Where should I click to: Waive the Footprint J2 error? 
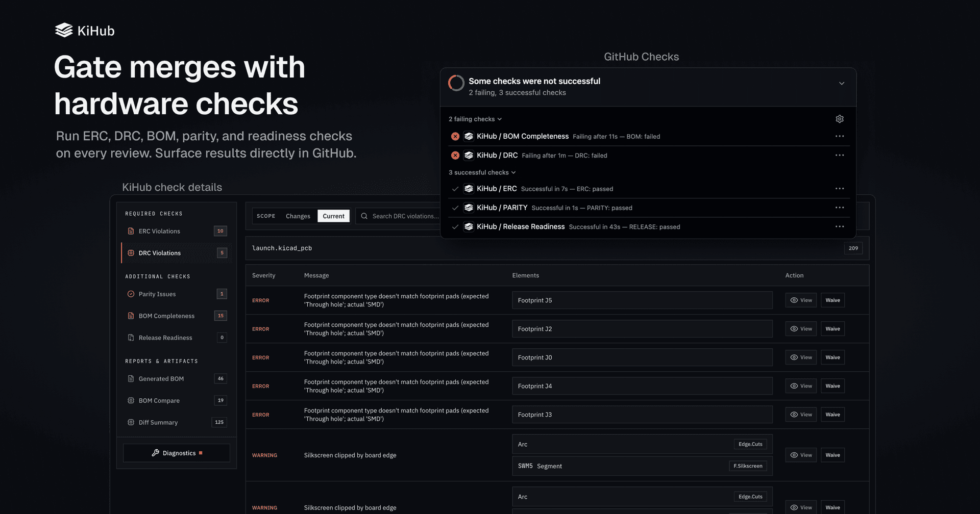(x=832, y=329)
